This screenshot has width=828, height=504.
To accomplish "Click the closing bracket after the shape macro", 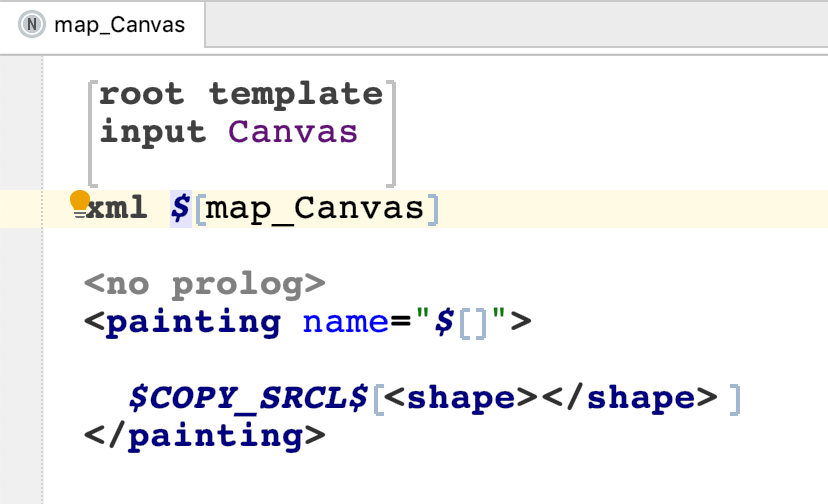I will click(735, 399).
